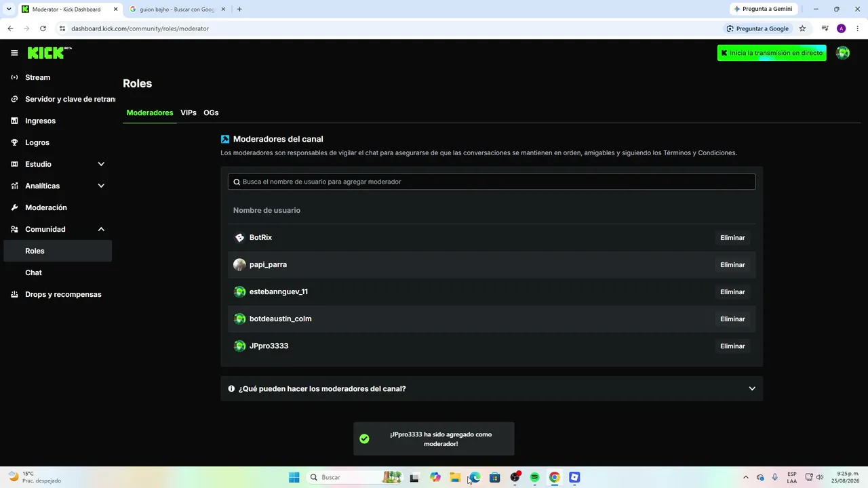Select the Moderadores tab
Image resolution: width=868 pixels, height=488 pixels.
pos(150,113)
